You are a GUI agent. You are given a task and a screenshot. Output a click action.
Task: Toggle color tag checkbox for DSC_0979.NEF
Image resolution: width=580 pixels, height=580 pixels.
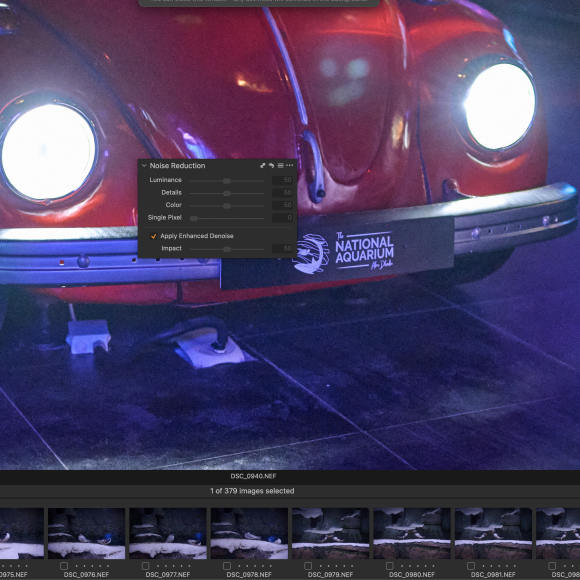pos(308,566)
